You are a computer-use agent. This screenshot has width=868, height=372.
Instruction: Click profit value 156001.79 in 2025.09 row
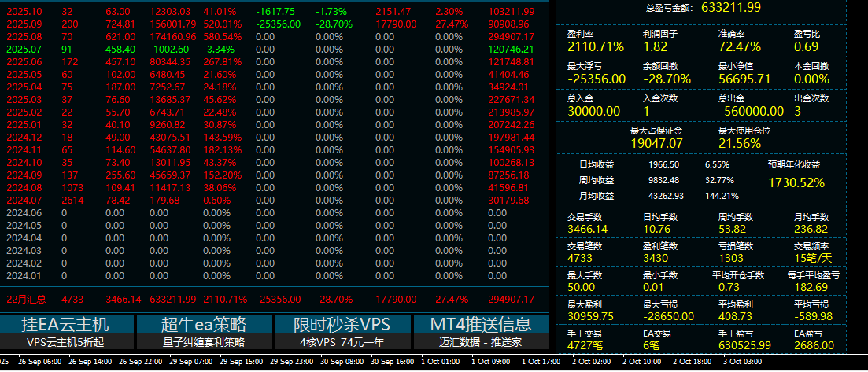click(172, 24)
